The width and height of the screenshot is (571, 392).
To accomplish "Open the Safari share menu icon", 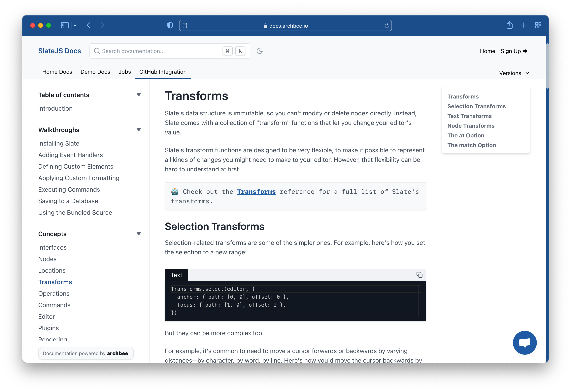I will (510, 25).
